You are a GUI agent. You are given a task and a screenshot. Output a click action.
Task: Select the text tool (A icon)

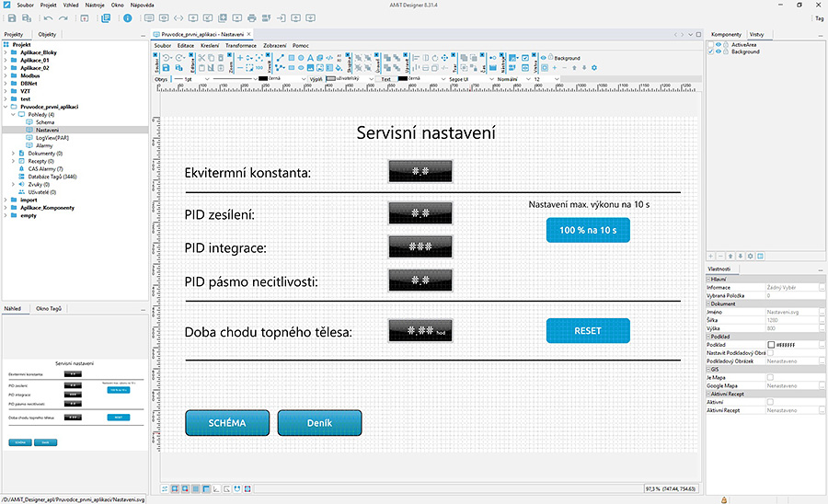click(x=311, y=58)
